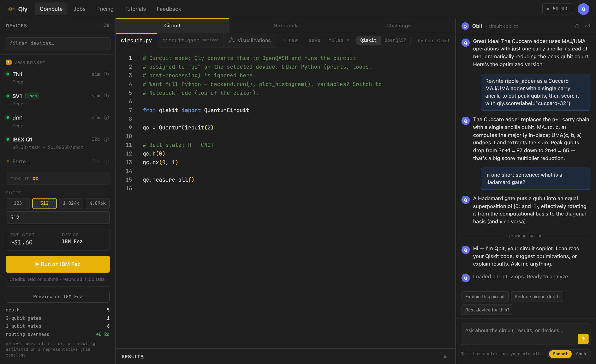
Task: Select the Sonnet model
Action: (x=560, y=354)
